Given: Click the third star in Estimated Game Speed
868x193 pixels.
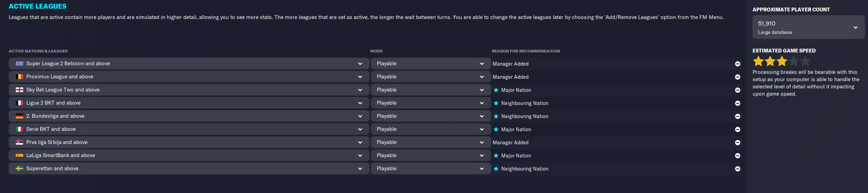Looking at the screenshot, I should (782, 61).
